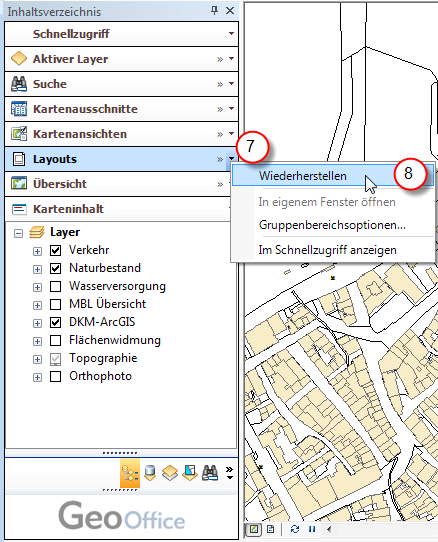Click the Übersicht map icon
This screenshot has height=542, width=438.
(19, 183)
